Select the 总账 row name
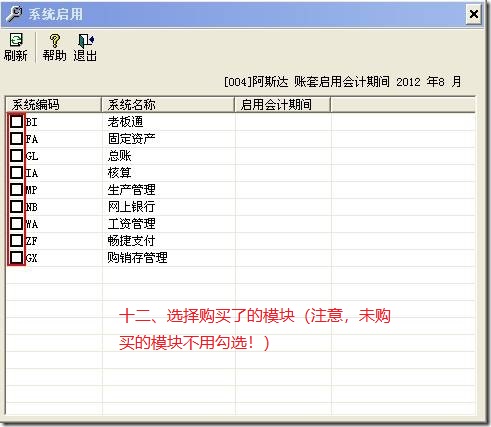This screenshot has height=427, width=491. coord(119,156)
